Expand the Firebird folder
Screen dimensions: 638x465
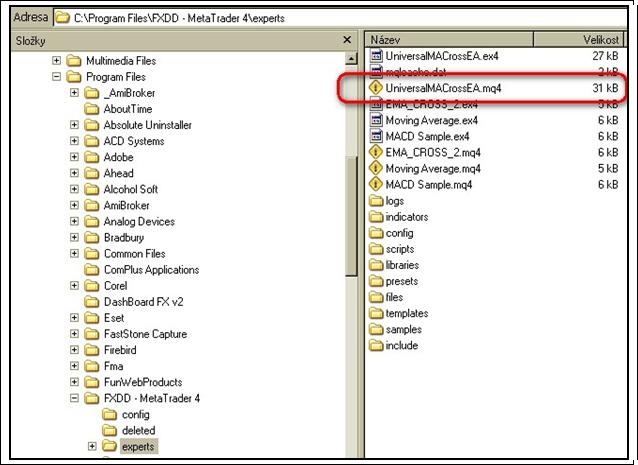74,350
